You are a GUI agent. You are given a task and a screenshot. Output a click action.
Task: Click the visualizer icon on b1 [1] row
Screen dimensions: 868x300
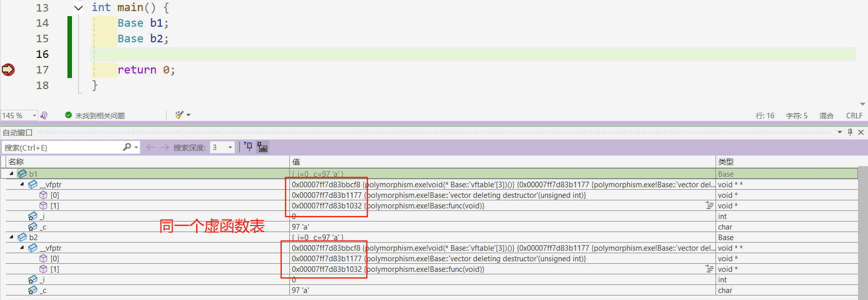[709, 205]
